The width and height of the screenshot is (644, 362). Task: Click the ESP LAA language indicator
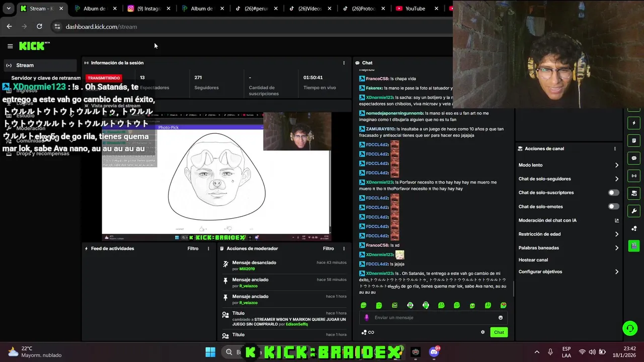[x=567, y=352]
